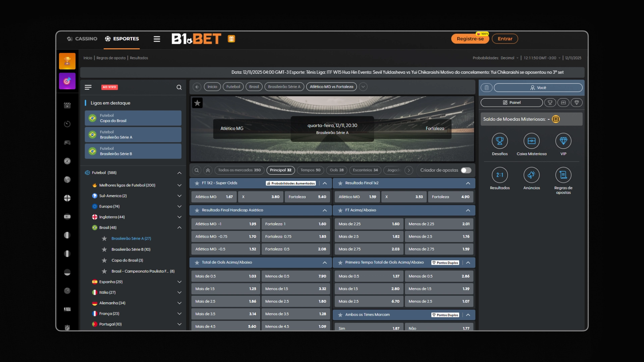Open the Regras de aposta menu item
Image resolution: width=644 pixels, height=362 pixels.
tap(111, 58)
